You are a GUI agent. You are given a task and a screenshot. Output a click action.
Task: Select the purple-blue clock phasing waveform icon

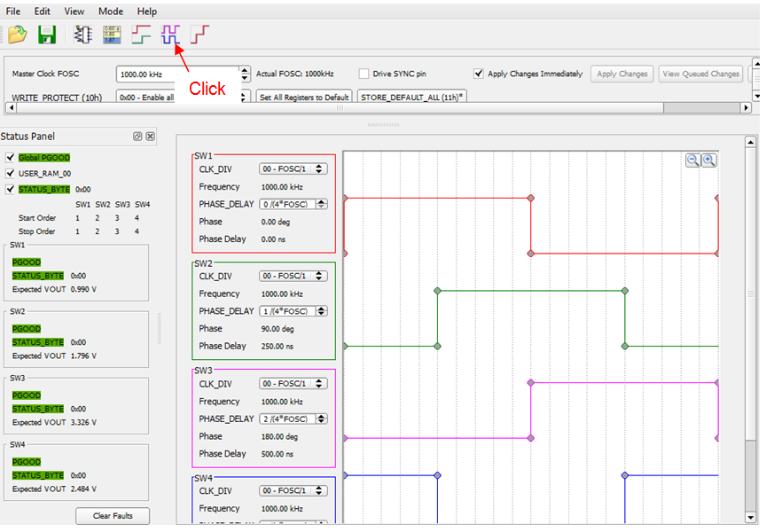[170, 35]
